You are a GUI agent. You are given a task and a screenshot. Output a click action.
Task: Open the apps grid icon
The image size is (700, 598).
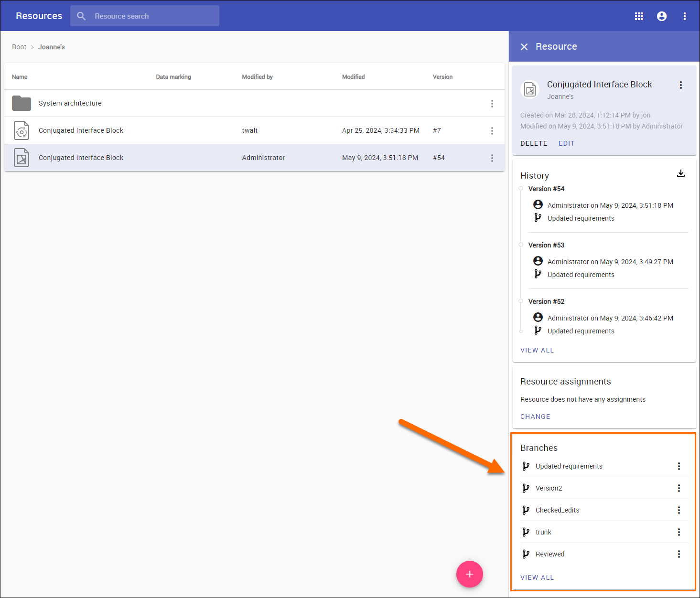(x=639, y=16)
